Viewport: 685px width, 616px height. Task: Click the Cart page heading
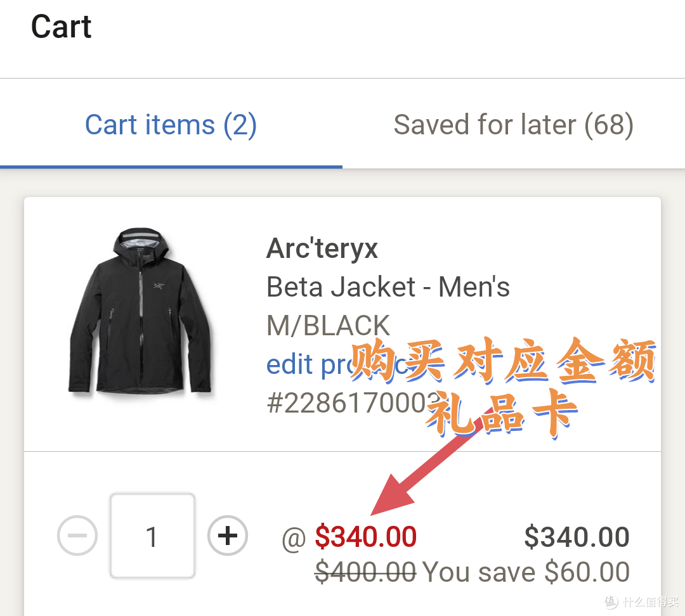point(61,27)
